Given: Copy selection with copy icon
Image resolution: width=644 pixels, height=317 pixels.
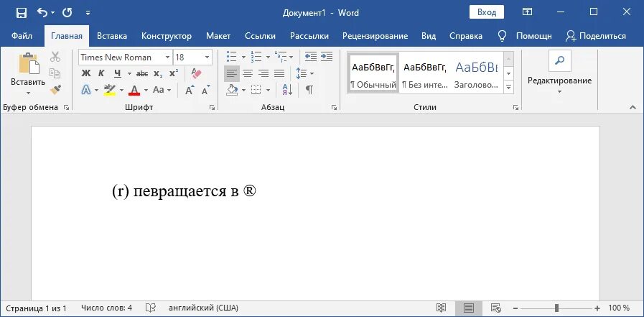Looking at the screenshot, I should (x=55, y=73).
